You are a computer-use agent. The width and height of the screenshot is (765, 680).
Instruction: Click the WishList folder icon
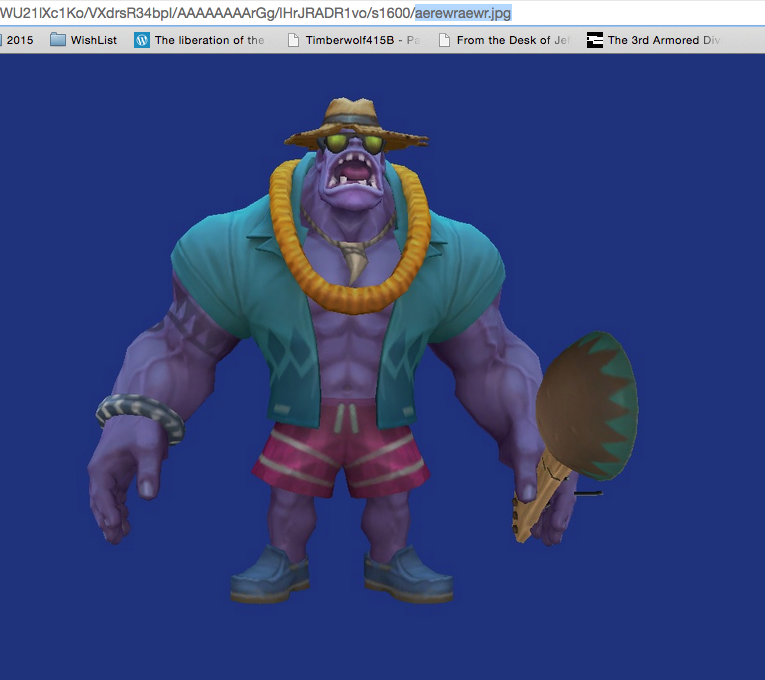click(58, 40)
